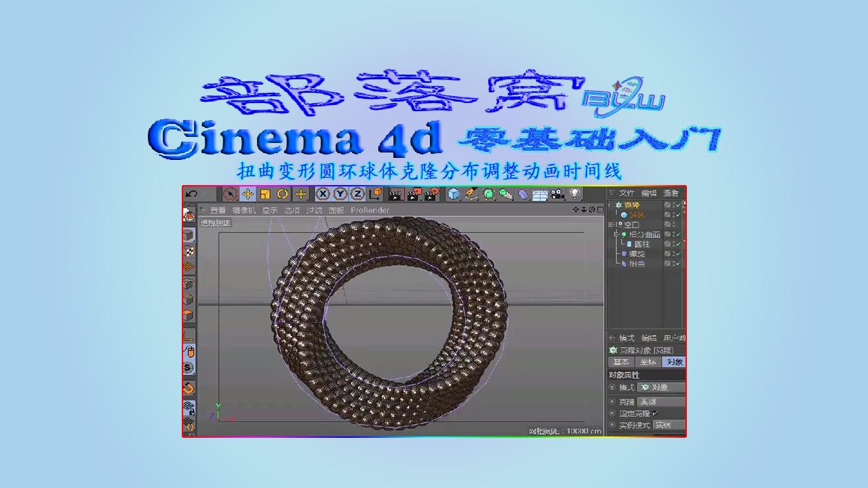Screen dimensions: 868x488
Task: Select the 扭曲 deformer in tree
Action: click(637, 263)
